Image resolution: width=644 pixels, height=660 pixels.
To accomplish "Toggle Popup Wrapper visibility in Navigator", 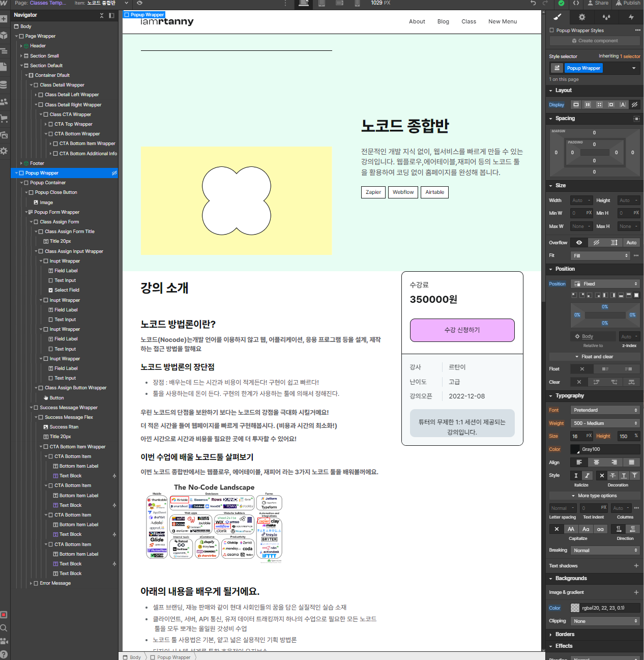I will coord(114,173).
